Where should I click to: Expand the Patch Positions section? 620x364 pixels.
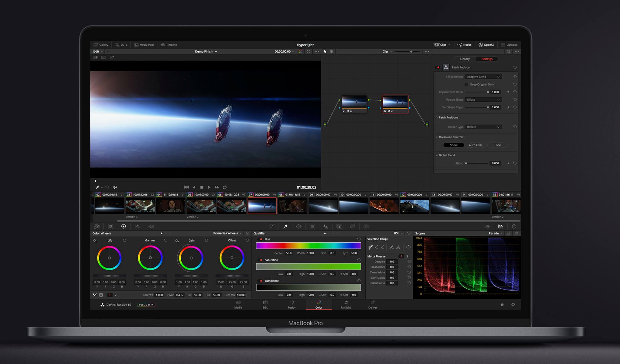coord(448,117)
